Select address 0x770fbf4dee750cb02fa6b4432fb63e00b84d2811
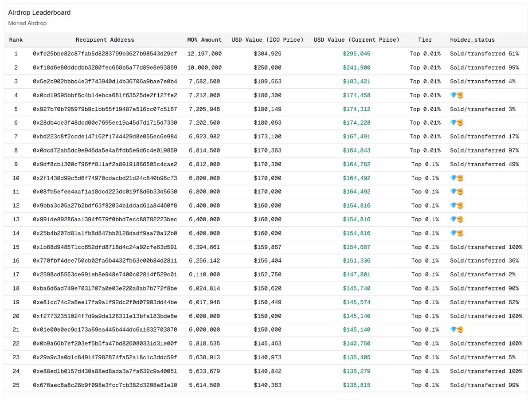Screen dimensions: 532x400 point(105,261)
